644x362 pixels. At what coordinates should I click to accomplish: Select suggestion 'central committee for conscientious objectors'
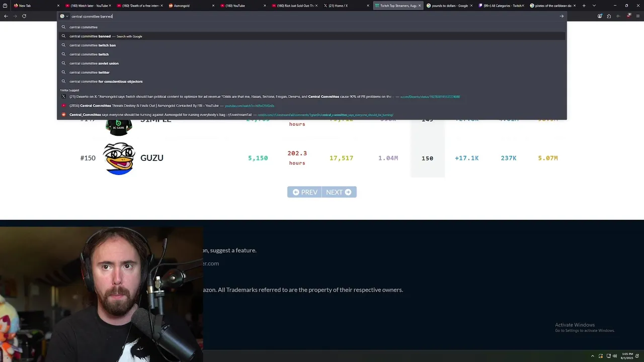312,81
